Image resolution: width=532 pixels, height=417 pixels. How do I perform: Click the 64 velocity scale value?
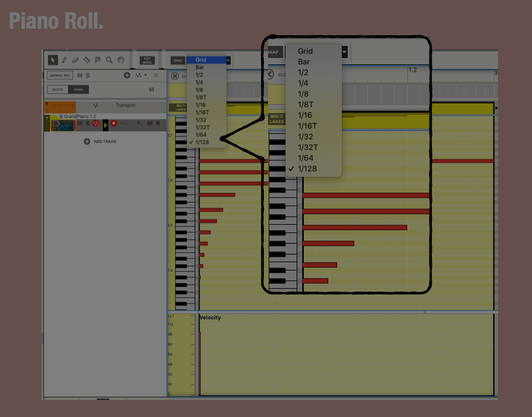(170, 354)
